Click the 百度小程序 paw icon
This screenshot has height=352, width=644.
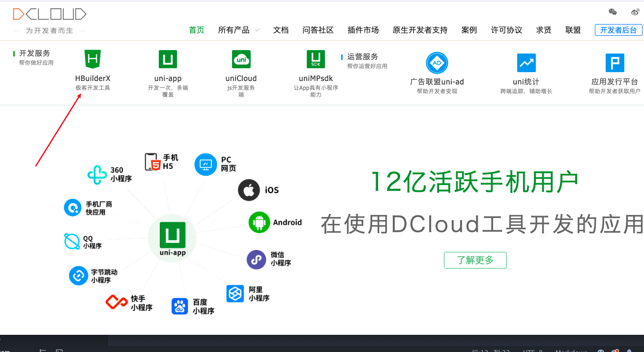(180, 306)
